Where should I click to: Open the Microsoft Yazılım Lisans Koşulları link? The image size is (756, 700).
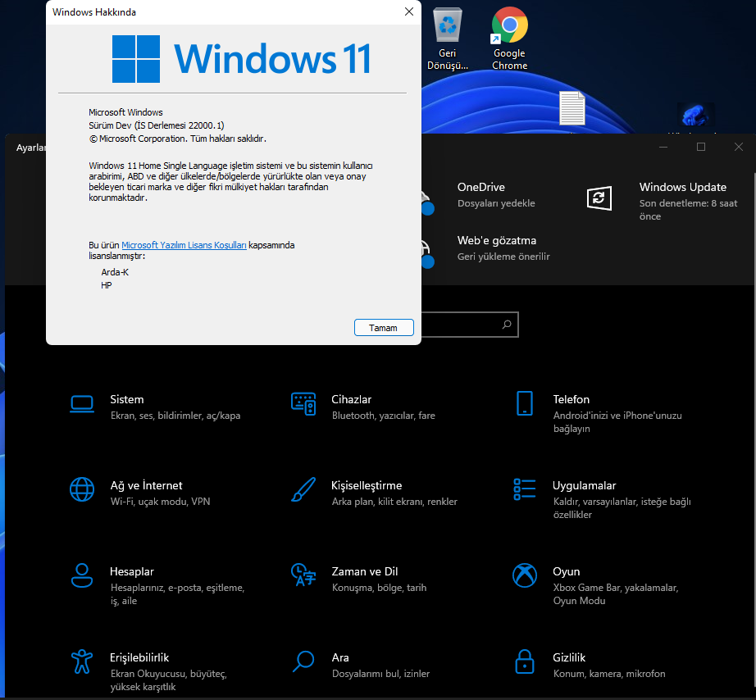(x=184, y=245)
